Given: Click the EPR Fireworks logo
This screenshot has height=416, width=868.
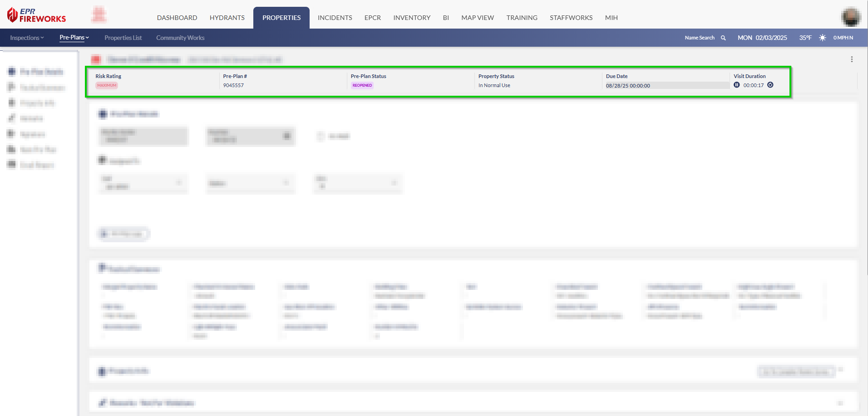Looking at the screenshot, I should 37,15.
